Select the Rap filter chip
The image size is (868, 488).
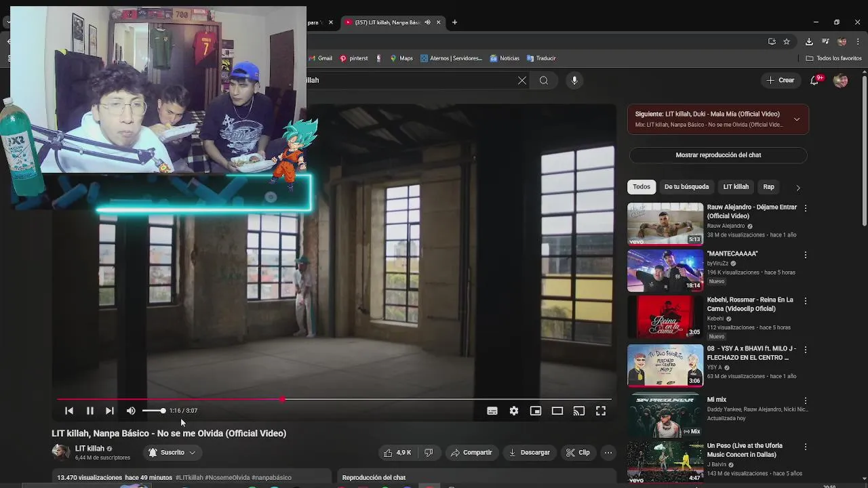pos(768,187)
